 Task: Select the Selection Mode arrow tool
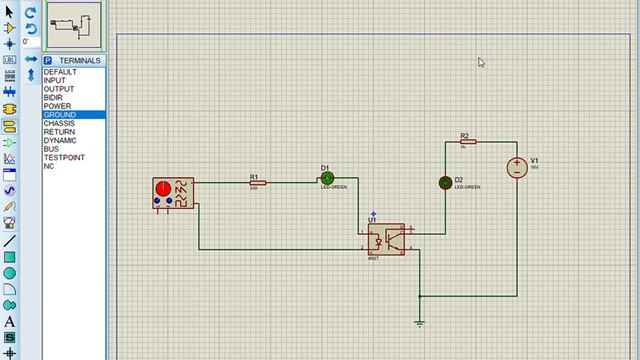tap(9, 11)
